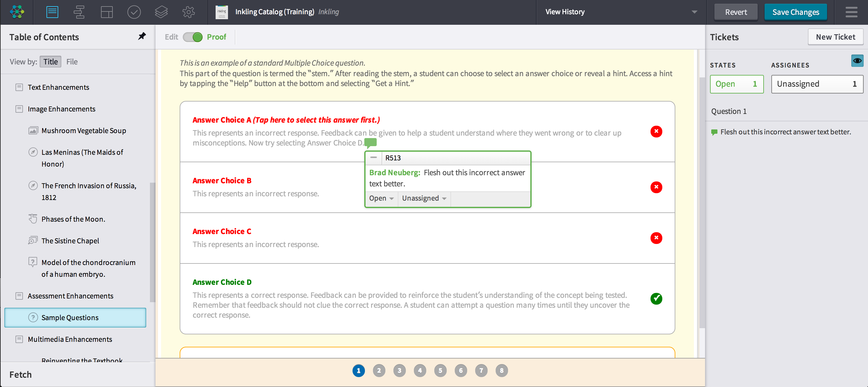Viewport: 868px width, 387px height.
Task: Select the Flesh out this incorrect answer ticket
Action: [786, 132]
